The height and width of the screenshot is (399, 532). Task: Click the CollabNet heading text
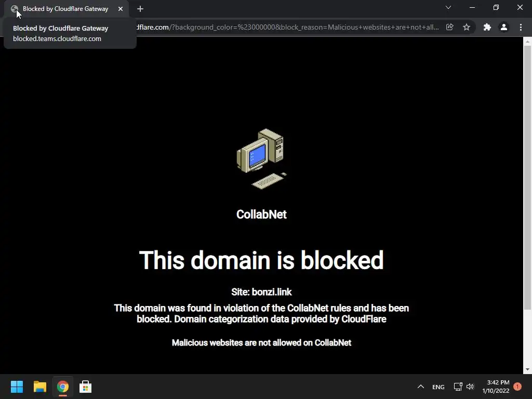262,215
